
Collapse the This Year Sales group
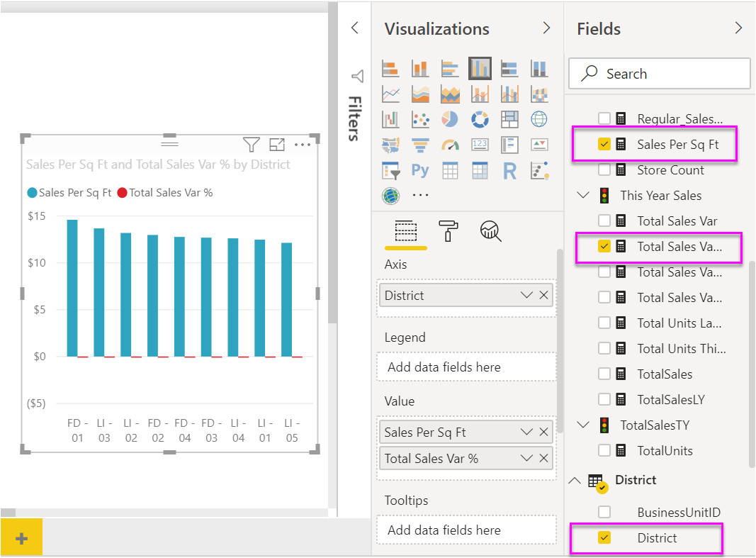pos(582,195)
